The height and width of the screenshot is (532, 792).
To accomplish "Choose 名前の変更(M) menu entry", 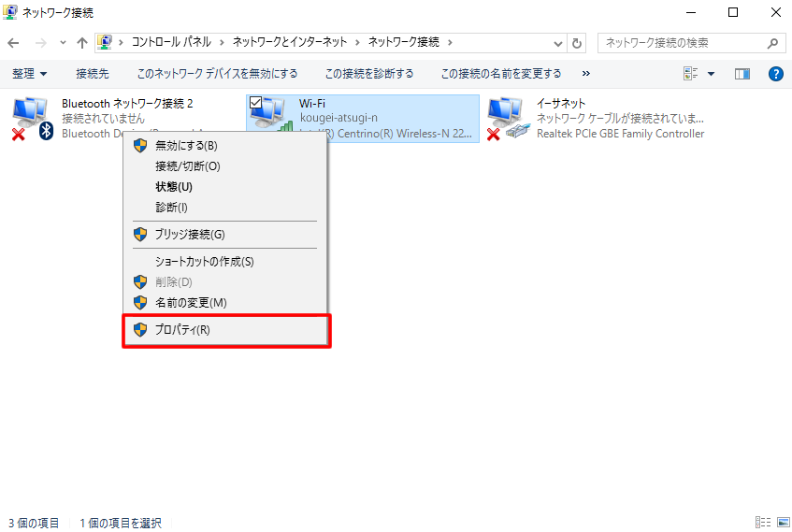I will pyautogui.click(x=225, y=303).
